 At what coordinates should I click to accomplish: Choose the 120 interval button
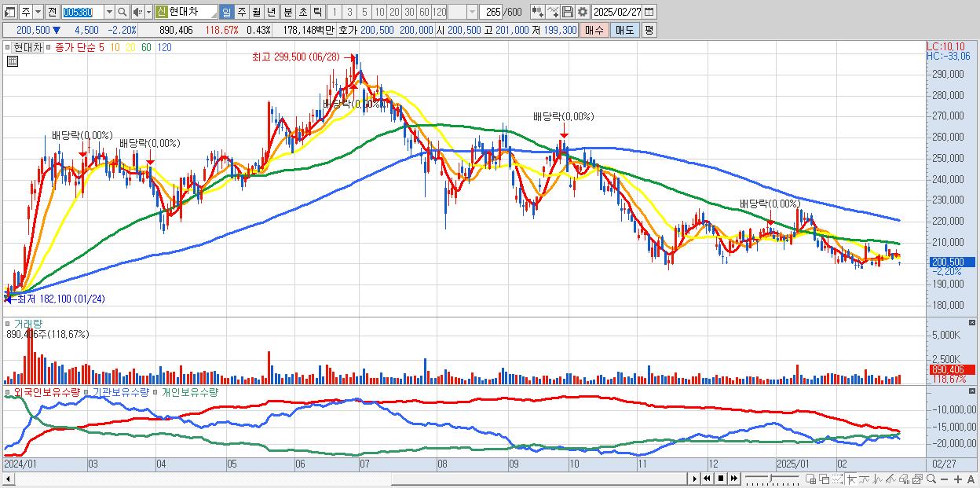[x=440, y=12]
